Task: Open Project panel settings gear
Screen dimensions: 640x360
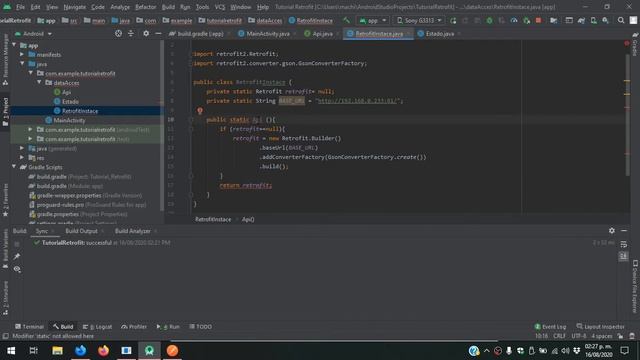Action: pos(146,33)
